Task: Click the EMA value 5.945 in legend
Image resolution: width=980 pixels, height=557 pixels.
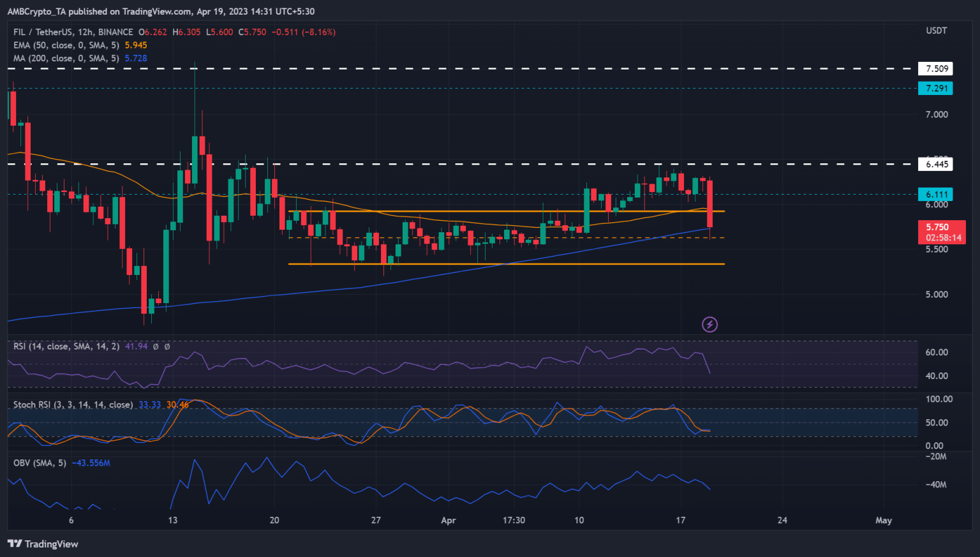Action: (x=136, y=45)
